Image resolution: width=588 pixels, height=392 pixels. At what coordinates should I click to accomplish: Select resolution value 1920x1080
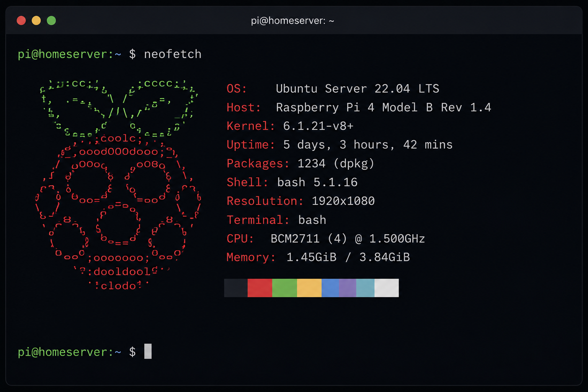click(x=343, y=201)
